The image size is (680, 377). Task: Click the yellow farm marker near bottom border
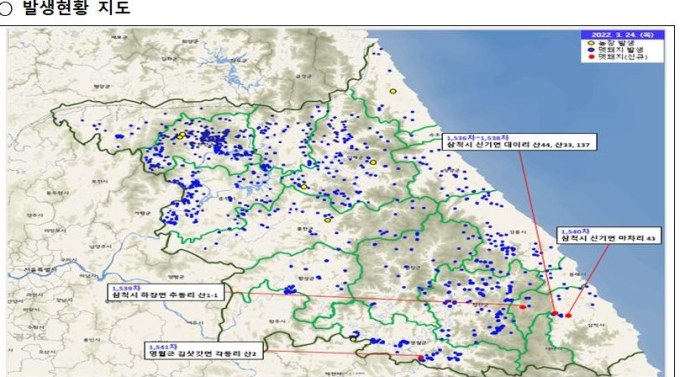[x=353, y=339]
